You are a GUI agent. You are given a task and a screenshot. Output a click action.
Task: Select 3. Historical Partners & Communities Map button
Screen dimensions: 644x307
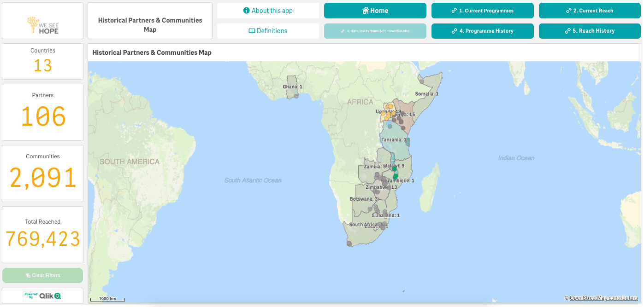375,31
